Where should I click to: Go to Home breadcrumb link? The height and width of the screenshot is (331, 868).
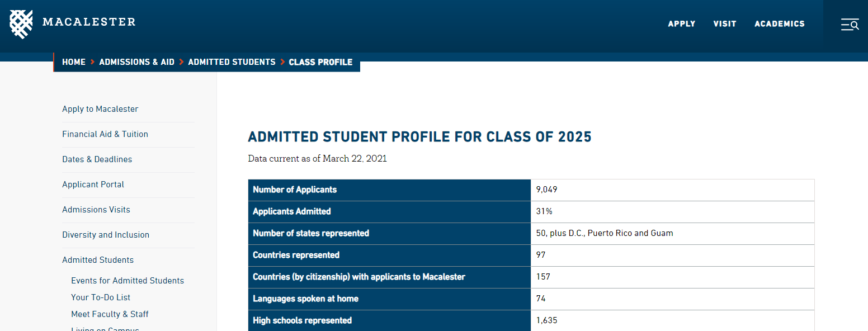[74, 62]
